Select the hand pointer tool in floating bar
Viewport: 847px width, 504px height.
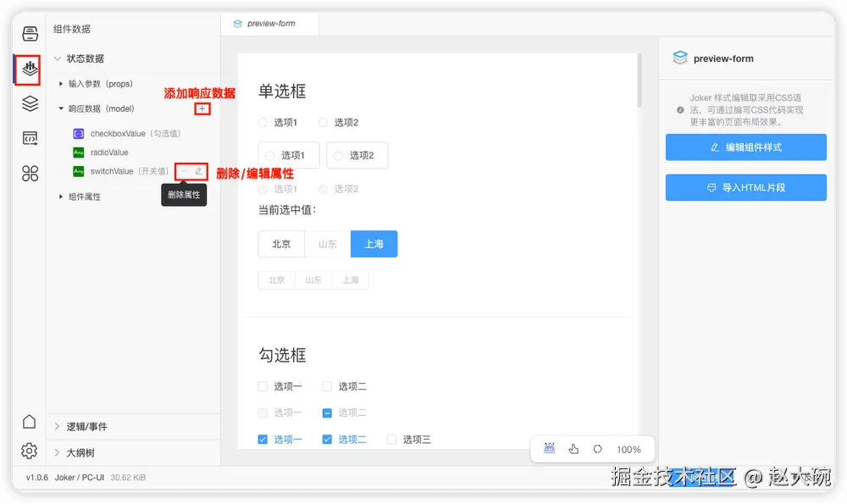(x=573, y=449)
